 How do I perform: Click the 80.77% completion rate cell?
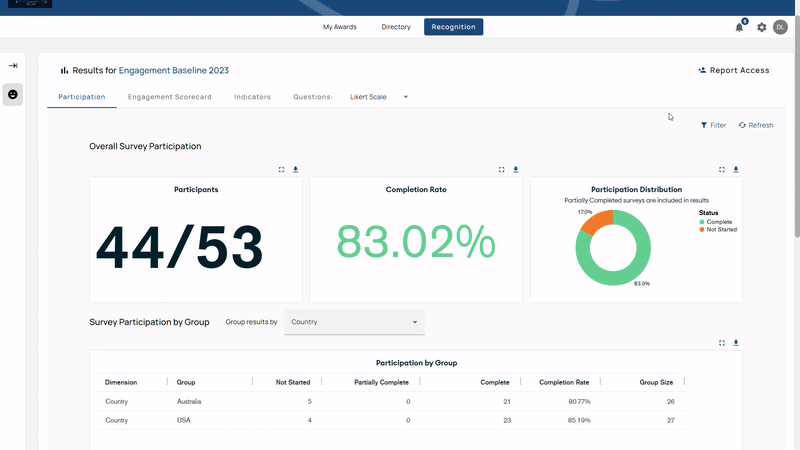pyautogui.click(x=580, y=402)
